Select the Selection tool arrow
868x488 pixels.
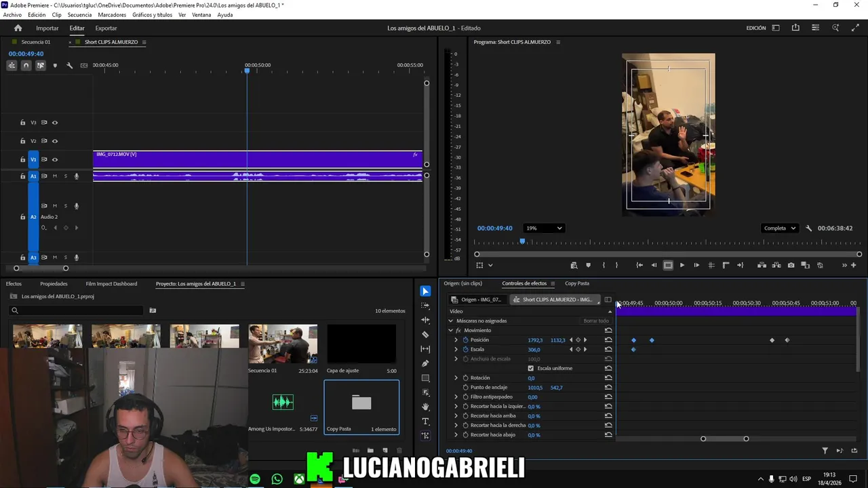pos(425,291)
